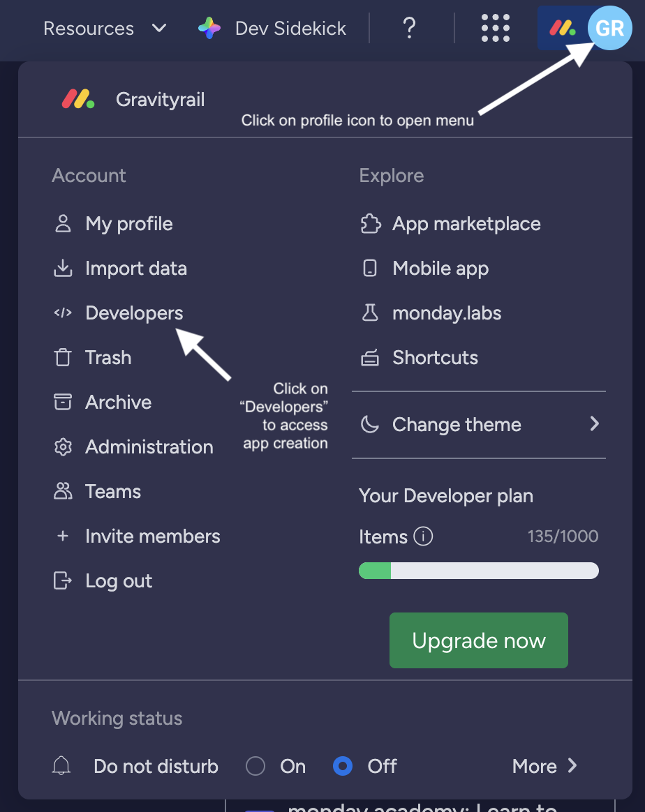This screenshot has width=645, height=812.
Task: Open the Dev Sidekick sparkle icon
Action: click(x=208, y=28)
